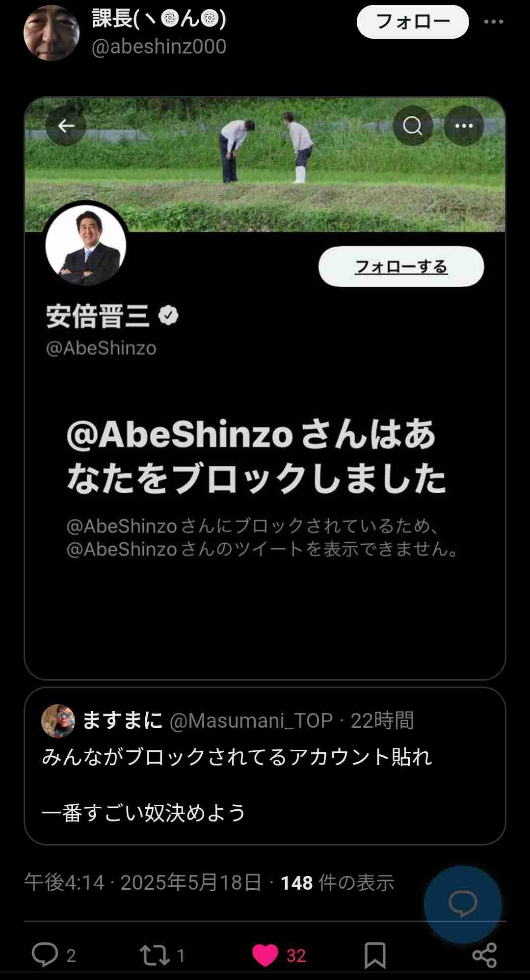The height and width of the screenshot is (980, 530).
Task: Click 安倍晋三 profile picture in image
Action: coord(86,245)
